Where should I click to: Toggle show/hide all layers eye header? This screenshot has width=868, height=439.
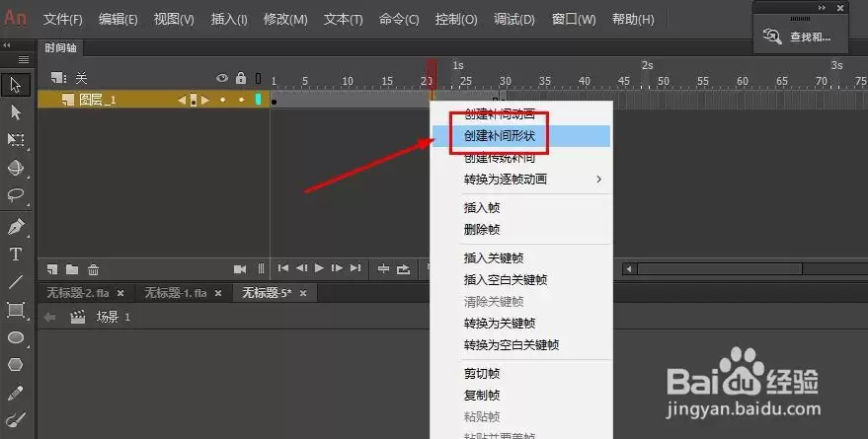pos(222,78)
